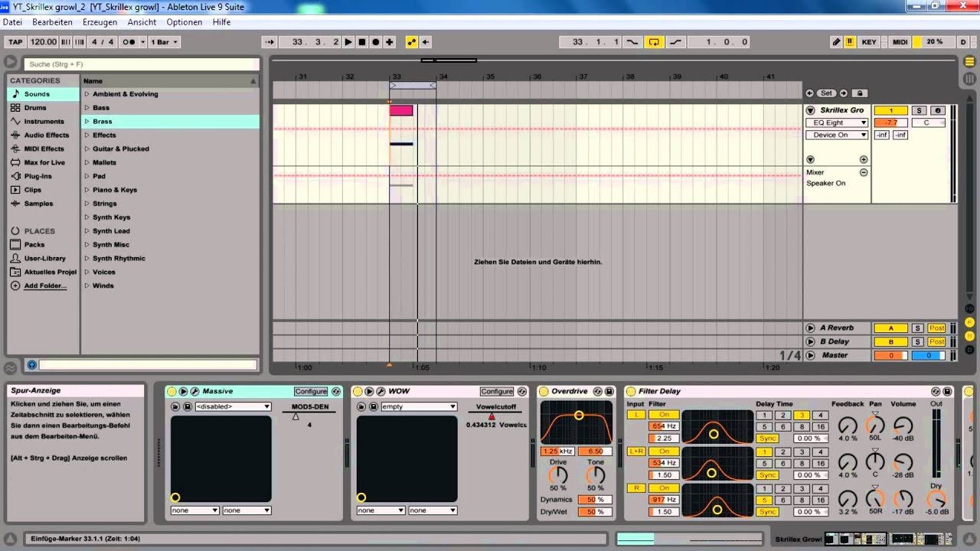Click Configure on the Massive device
Image resolution: width=980 pixels, height=551 pixels.
pos(310,391)
